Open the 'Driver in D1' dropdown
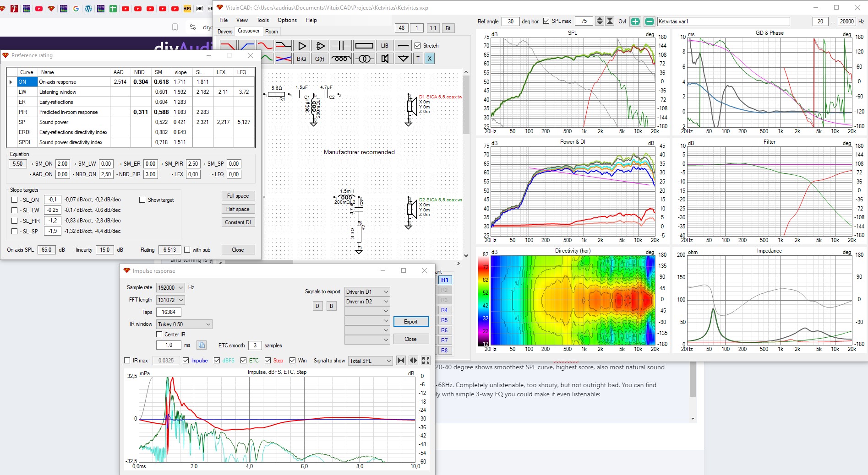The image size is (868, 475). (367, 292)
